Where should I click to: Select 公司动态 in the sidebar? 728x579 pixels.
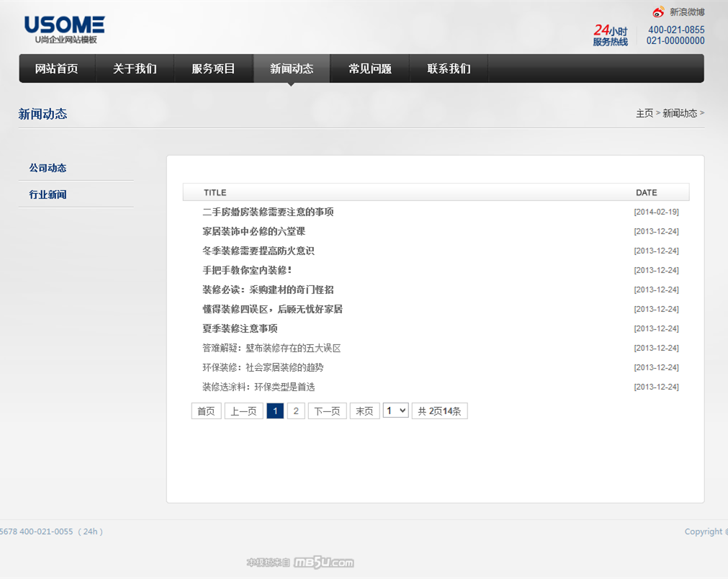coord(48,168)
